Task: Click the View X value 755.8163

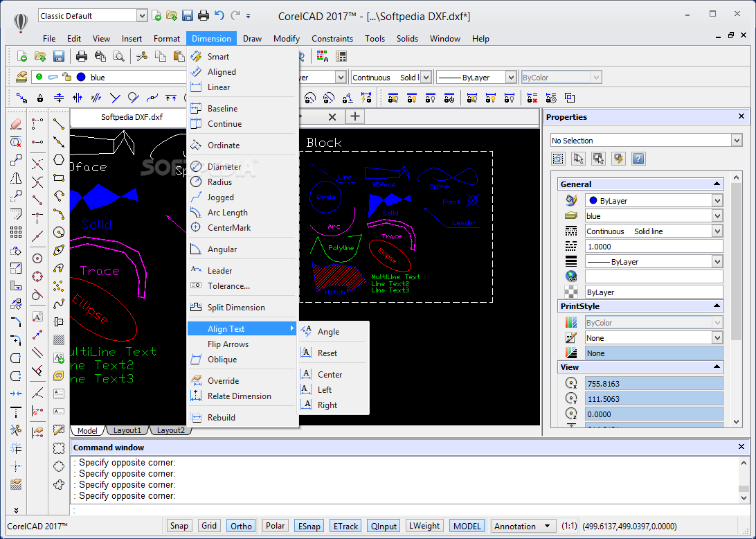Action: click(654, 384)
